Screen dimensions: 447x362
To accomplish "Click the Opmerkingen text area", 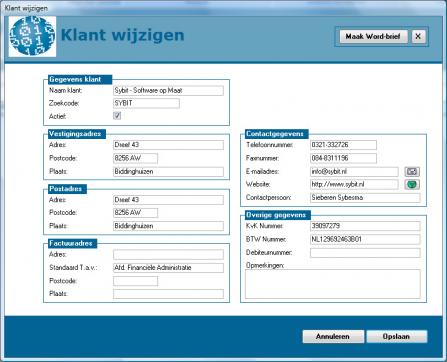I will [333, 284].
